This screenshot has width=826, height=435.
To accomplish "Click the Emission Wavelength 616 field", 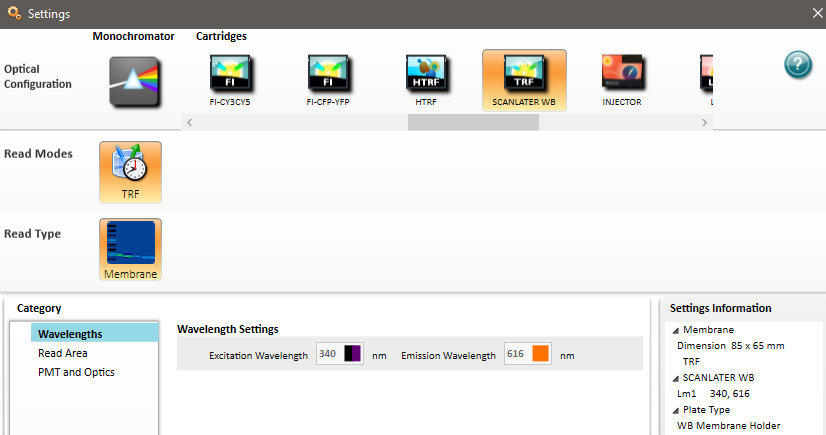I will pos(528,353).
